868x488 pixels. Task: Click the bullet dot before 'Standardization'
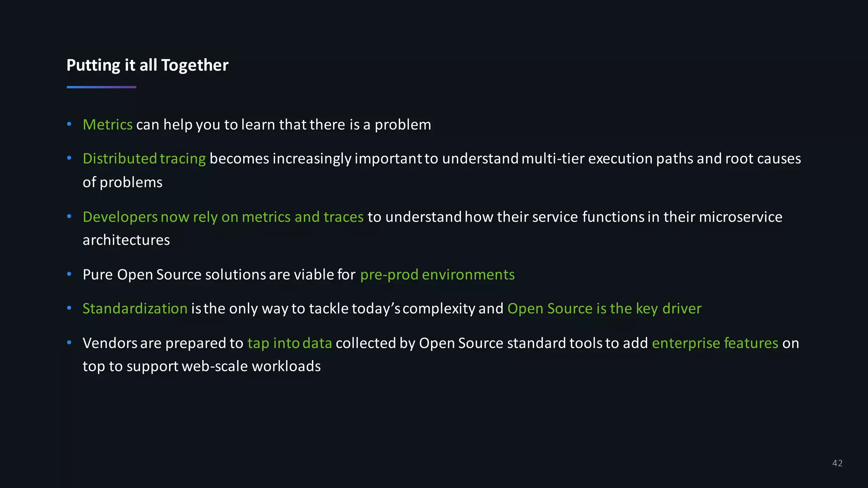[69, 308]
